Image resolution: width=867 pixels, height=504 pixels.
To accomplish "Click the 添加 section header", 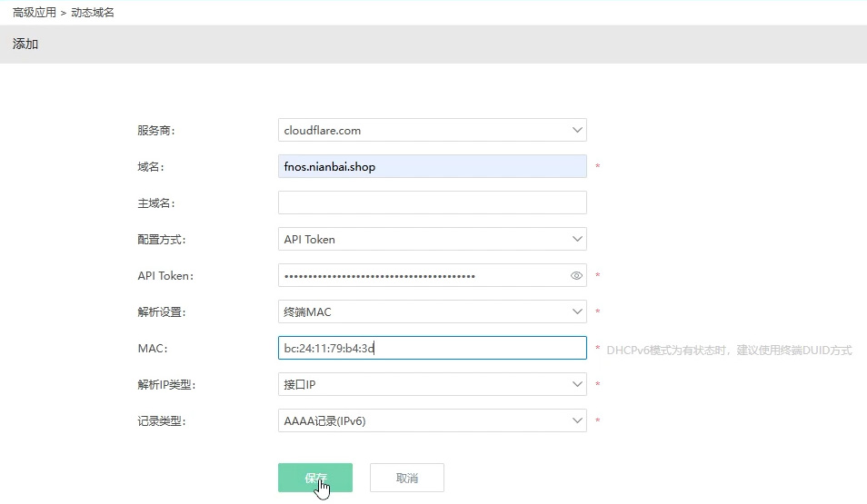I will point(25,44).
